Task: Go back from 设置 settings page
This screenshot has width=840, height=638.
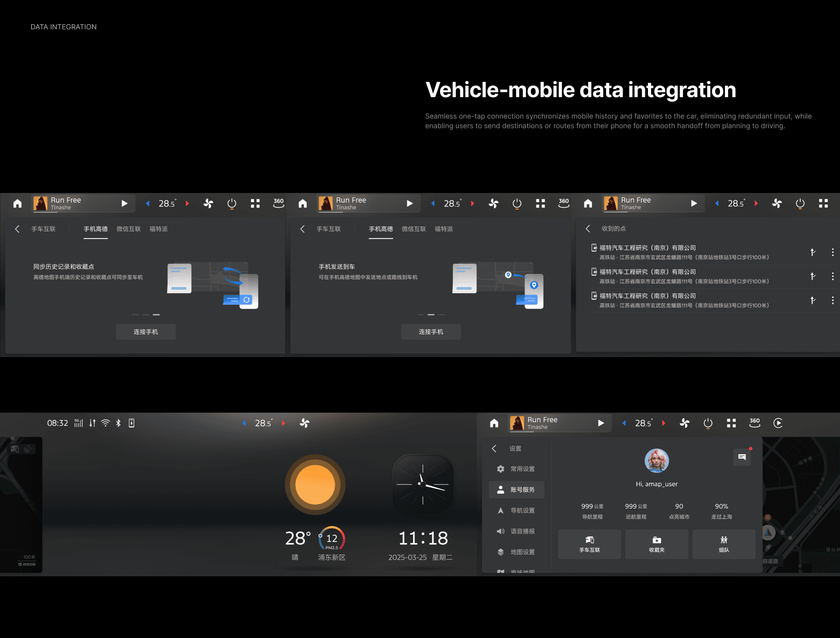Action: pos(494,449)
